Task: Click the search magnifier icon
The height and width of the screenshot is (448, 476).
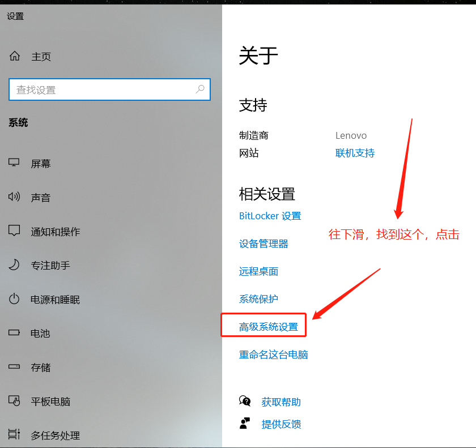Action: [200, 89]
